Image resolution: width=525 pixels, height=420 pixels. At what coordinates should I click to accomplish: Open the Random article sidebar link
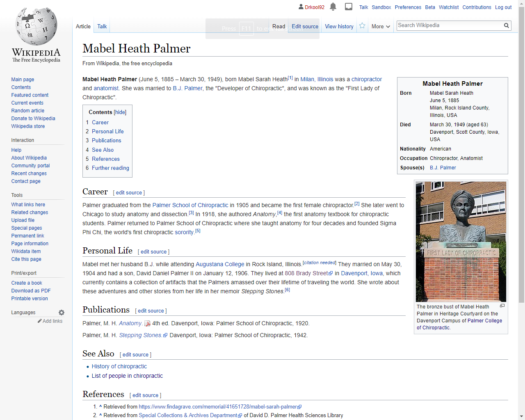point(27,110)
